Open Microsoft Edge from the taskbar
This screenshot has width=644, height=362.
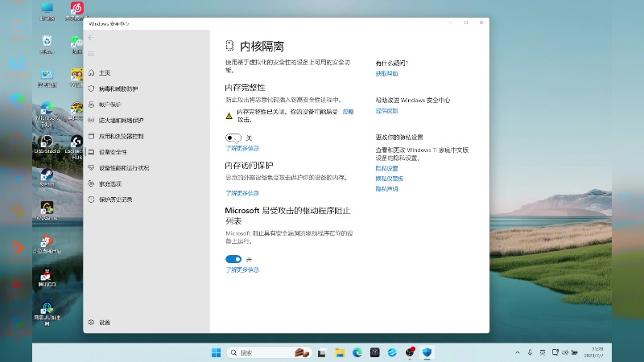point(357,352)
